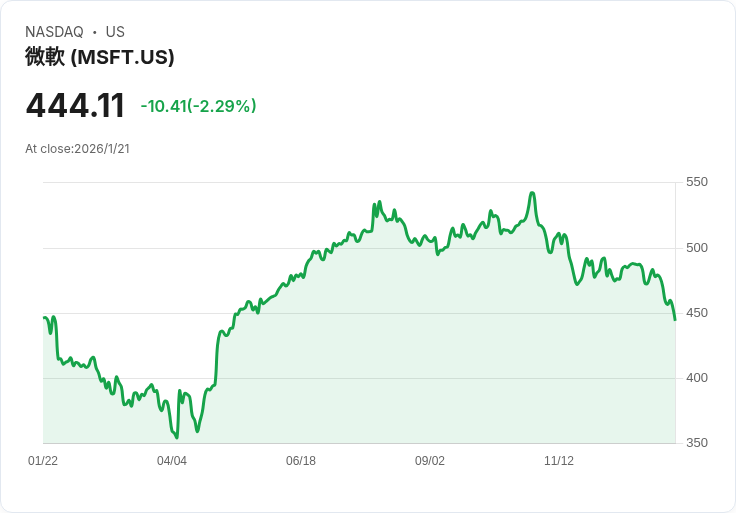Screen dimensions: 736x513
Task: Click the -10.41(-2.29%) price change
Action: 198,106
